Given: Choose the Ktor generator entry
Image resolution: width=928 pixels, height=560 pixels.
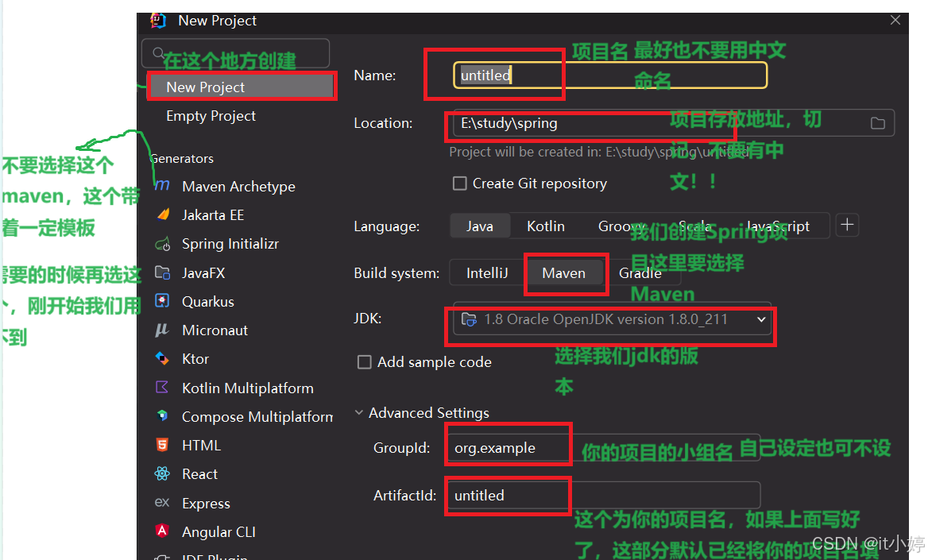Looking at the screenshot, I should 195,359.
